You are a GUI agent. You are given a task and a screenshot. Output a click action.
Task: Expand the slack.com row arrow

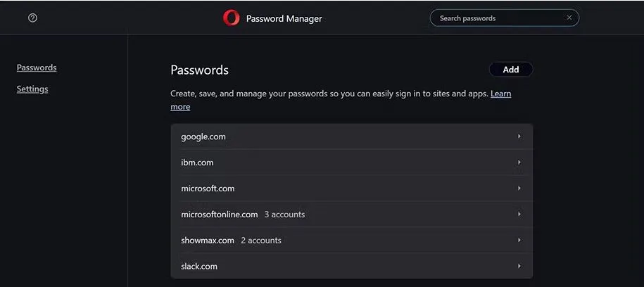point(519,267)
